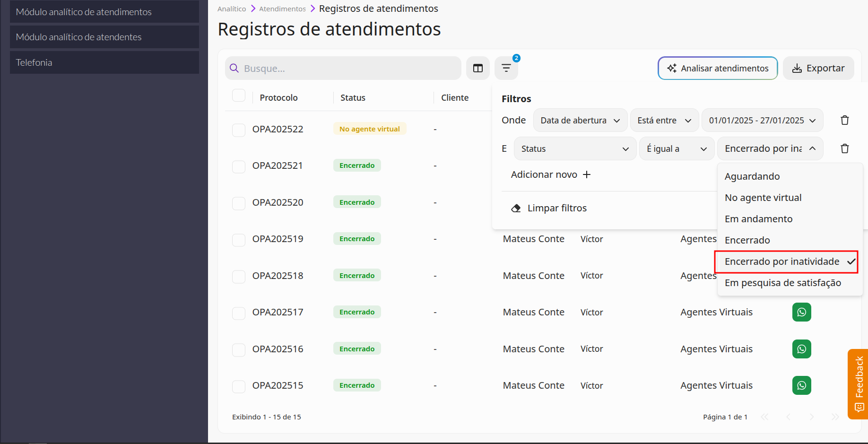
Task: Click Encerrado badge for OPA202517
Action: 357,312
